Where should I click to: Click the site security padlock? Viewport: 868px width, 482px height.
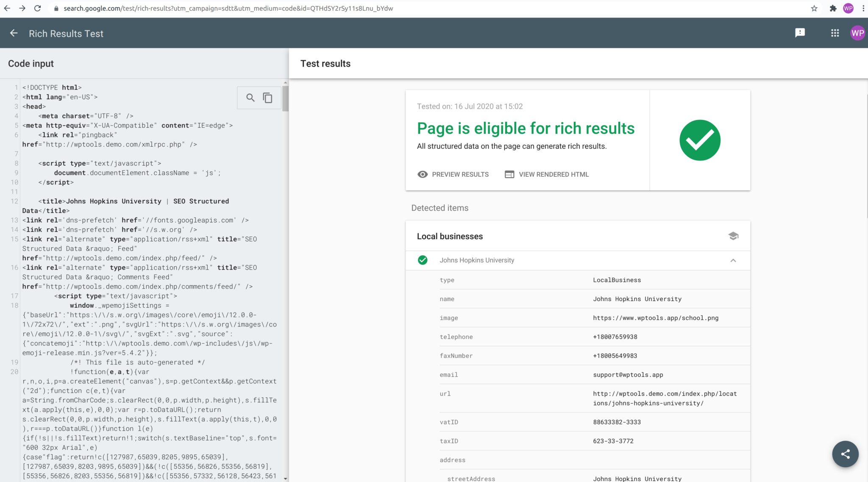(56, 8)
